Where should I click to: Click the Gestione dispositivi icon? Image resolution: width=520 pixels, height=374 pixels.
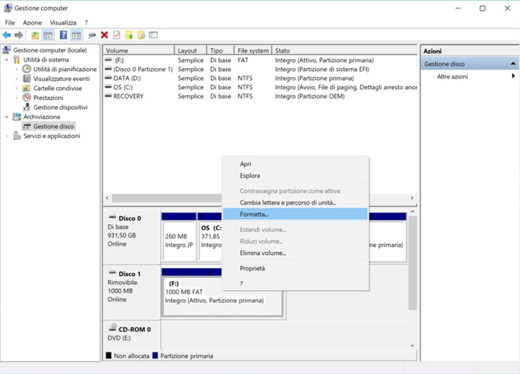pyautogui.click(x=27, y=107)
